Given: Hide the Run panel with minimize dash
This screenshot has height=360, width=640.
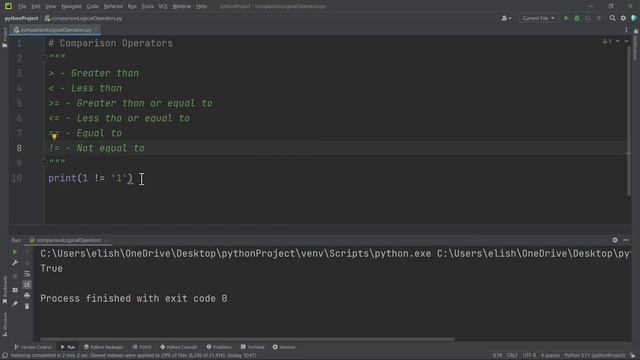Looking at the screenshot, I should 626,240.
